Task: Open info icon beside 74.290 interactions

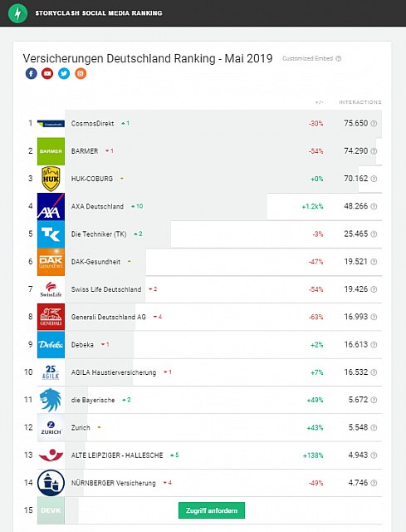Action: [x=374, y=151]
